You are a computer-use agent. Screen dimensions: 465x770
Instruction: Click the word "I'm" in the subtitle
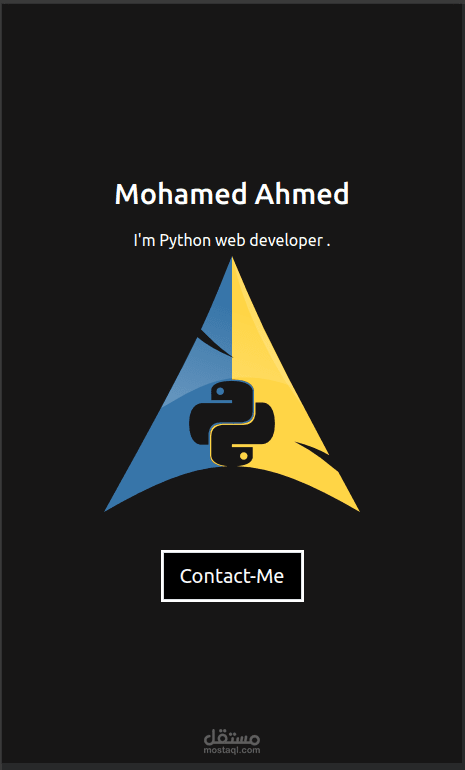point(144,240)
